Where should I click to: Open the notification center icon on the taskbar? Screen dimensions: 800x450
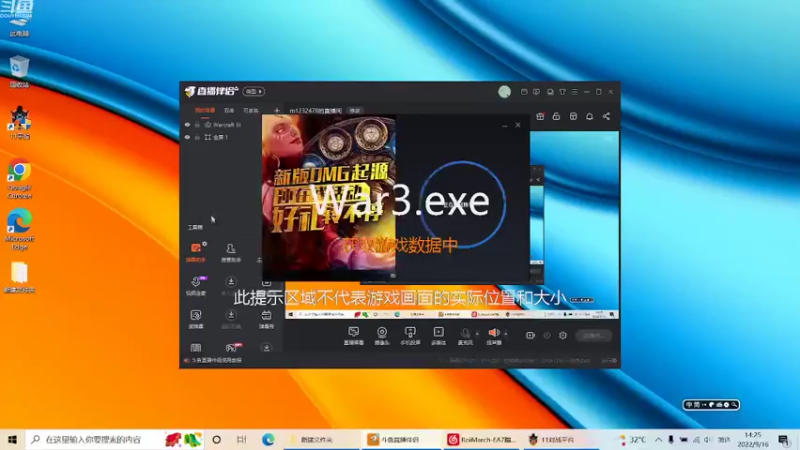(x=784, y=440)
